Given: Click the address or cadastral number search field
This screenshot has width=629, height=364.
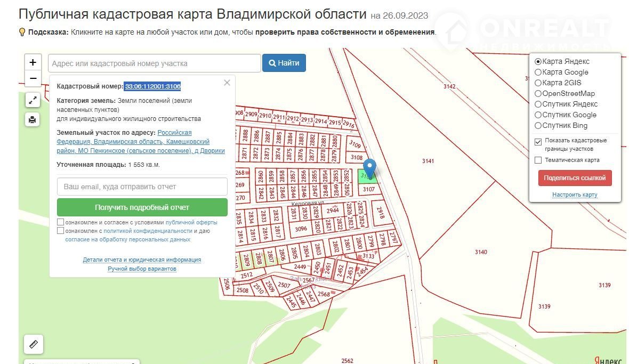Looking at the screenshot, I should (154, 63).
